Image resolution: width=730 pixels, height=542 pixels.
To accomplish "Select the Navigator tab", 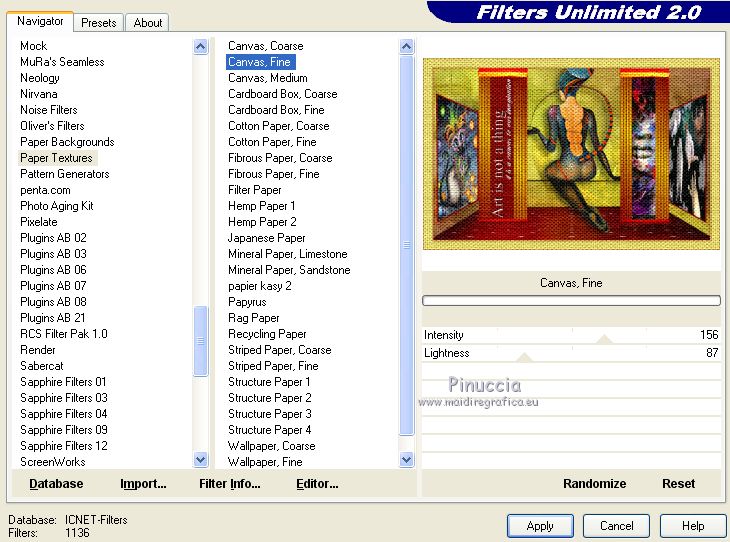I will [x=40, y=21].
